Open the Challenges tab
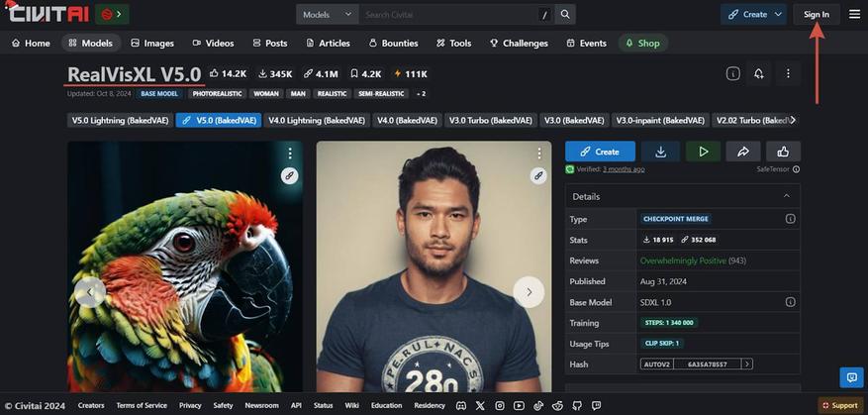 519,43
